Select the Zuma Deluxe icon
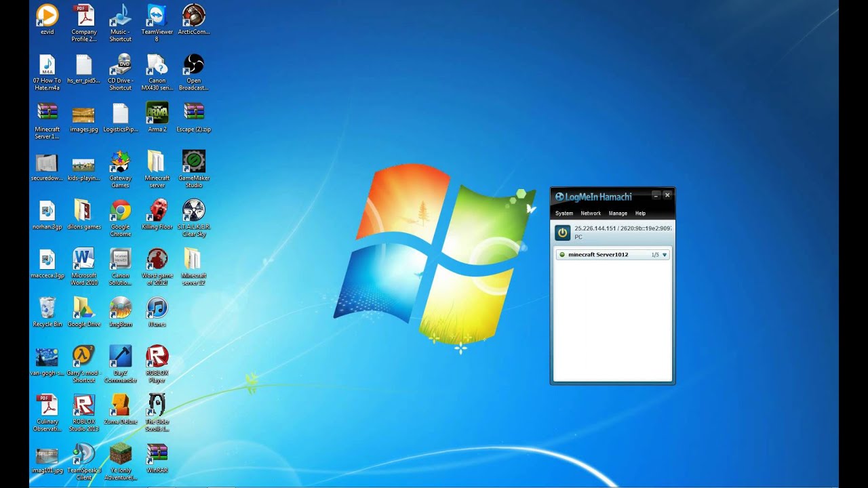 (121, 405)
